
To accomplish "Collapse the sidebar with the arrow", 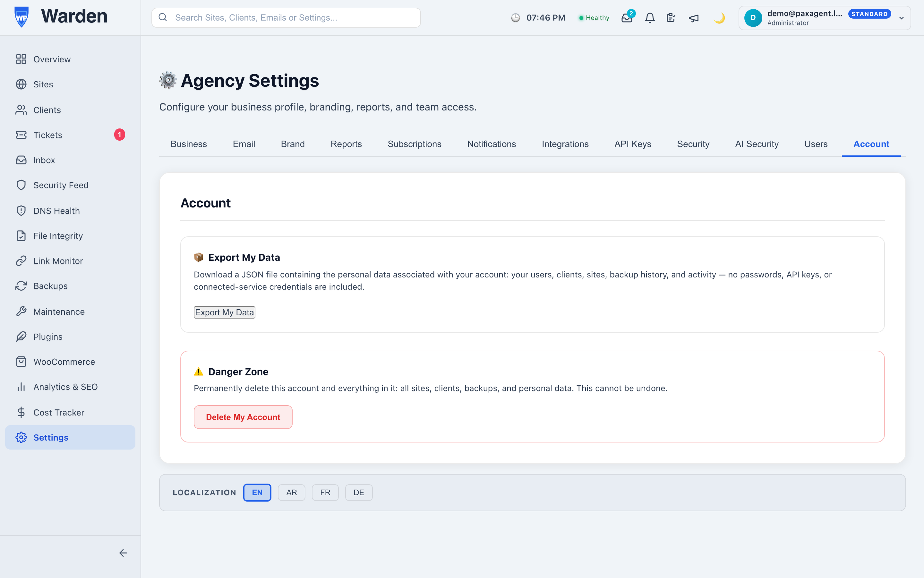I will [123, 553].
